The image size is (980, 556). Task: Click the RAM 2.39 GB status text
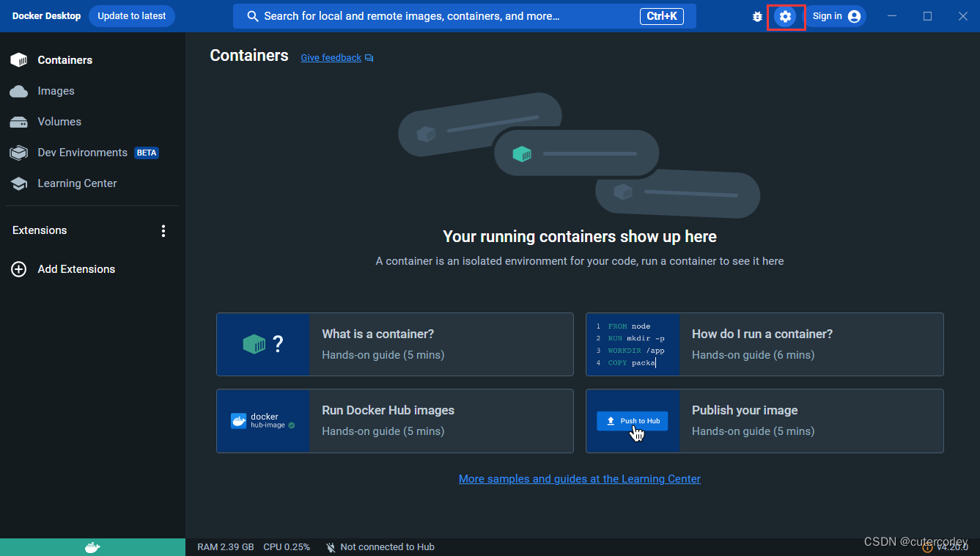pyautogui.click(x=226, y=547)
